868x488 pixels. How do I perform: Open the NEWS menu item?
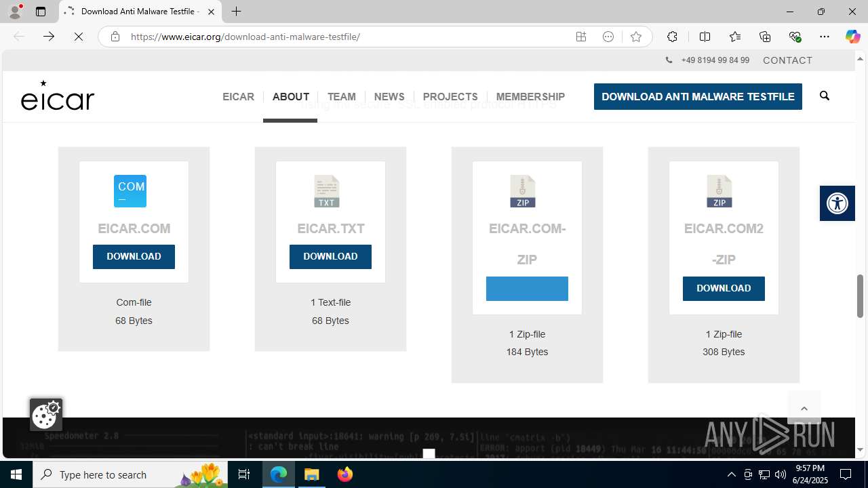(x=389, y=97)
